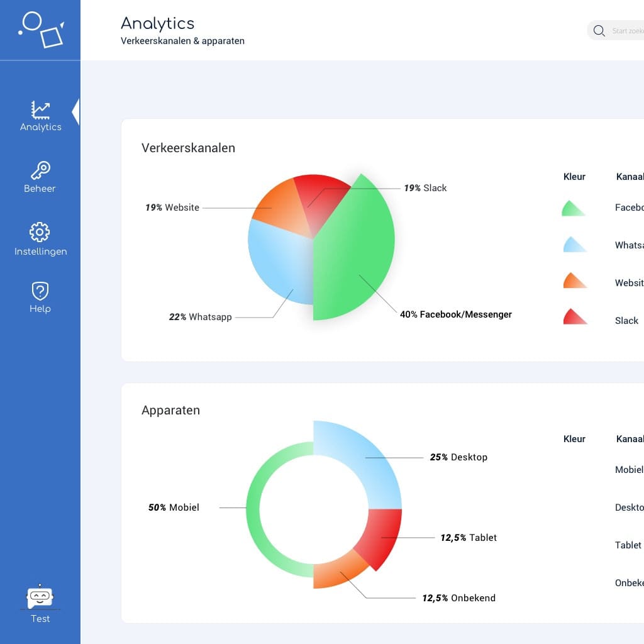Click the company logo at top left
This screenshot has width=644, height=644.
pos(41,30)
